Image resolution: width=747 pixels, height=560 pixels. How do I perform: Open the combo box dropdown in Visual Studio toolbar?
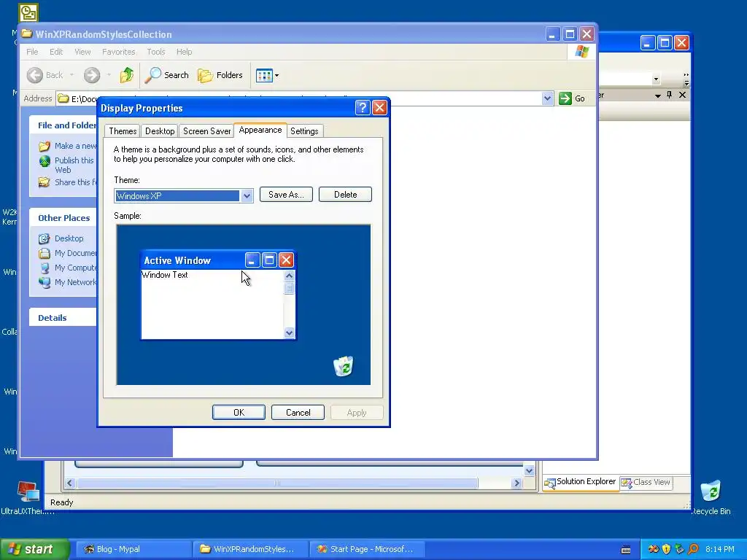pos(656,79)
